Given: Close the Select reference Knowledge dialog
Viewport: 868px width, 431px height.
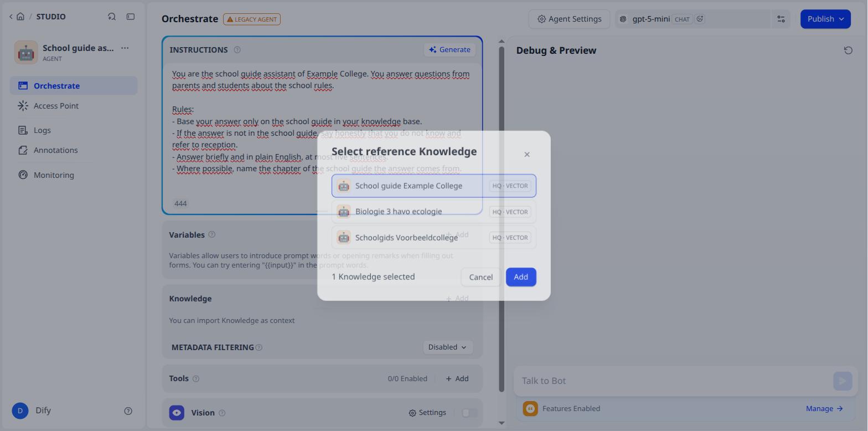Looking at the screenshot, I should coord(527,155).
